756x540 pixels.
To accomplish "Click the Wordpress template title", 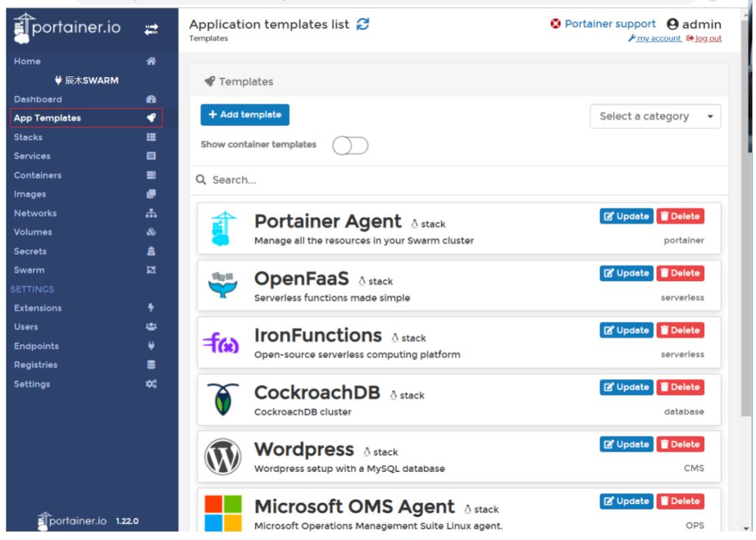I will point(304,450).
